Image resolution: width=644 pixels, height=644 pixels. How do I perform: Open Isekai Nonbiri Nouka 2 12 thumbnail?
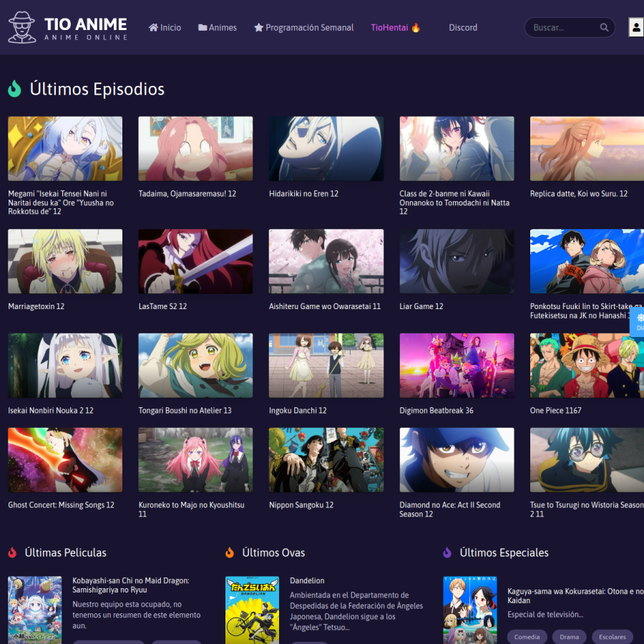[65, 366]
